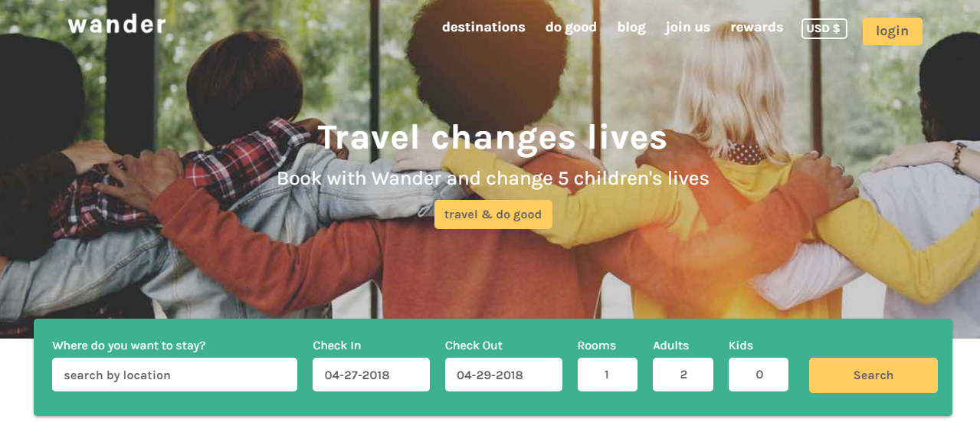980x442 pixels.
Task: Open the Check Out date picker
Action: [x=503, y=375]
